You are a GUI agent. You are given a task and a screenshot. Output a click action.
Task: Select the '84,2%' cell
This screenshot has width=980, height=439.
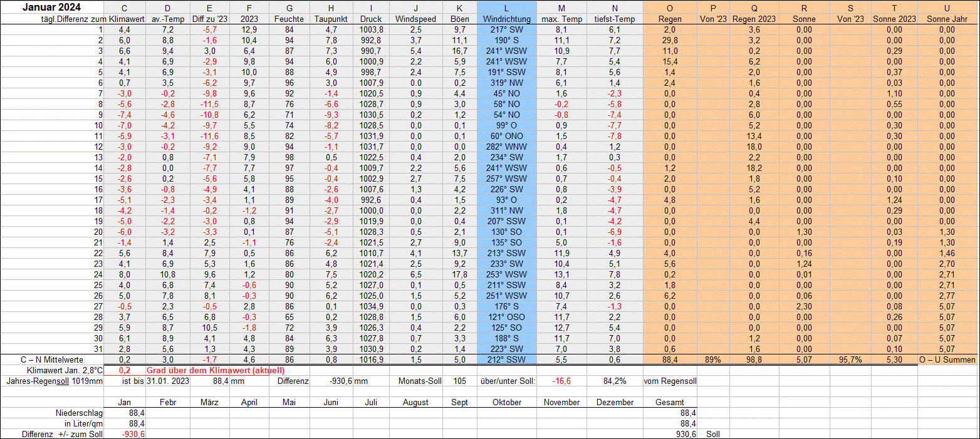tap(614, 381)
